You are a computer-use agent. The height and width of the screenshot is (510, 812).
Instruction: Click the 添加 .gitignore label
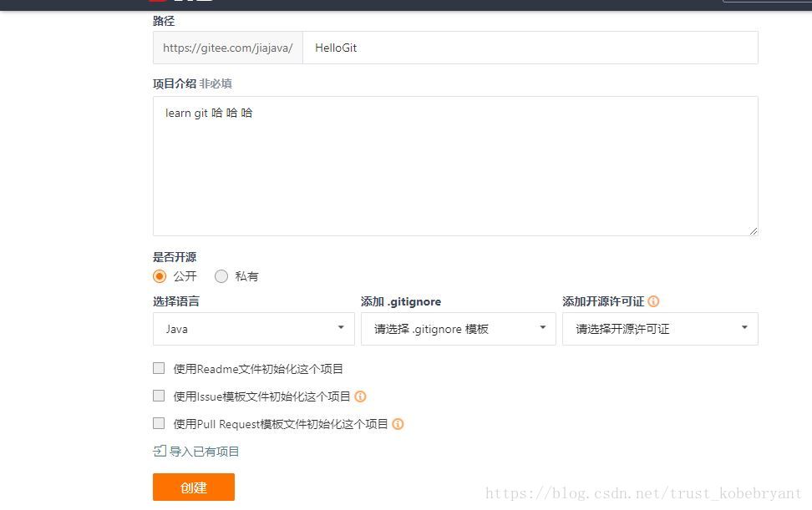401,301
